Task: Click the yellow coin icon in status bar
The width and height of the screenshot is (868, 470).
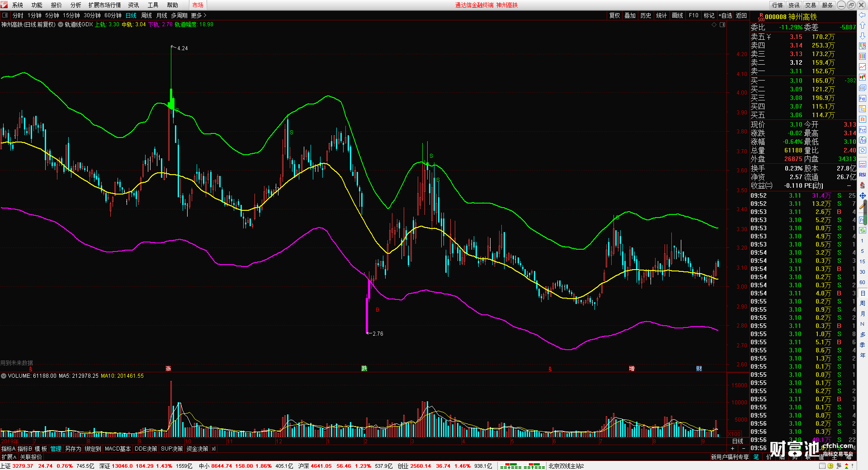Action: click(830, 466)
